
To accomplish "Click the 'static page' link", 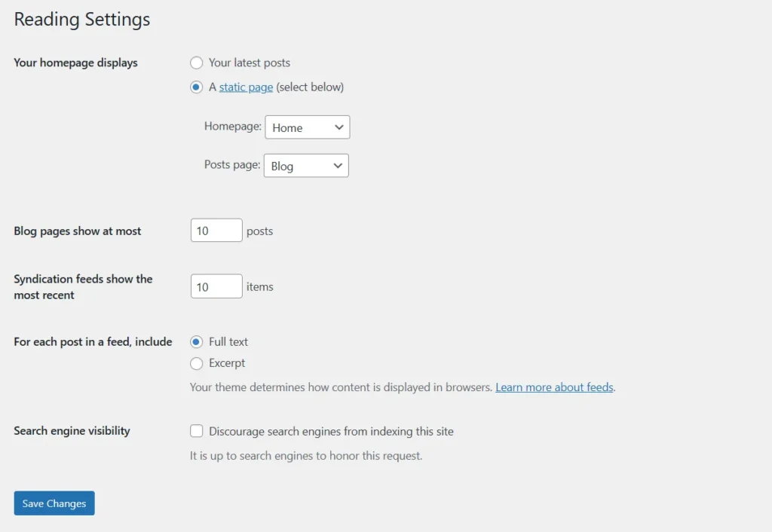I will click(x=245, y=87).
